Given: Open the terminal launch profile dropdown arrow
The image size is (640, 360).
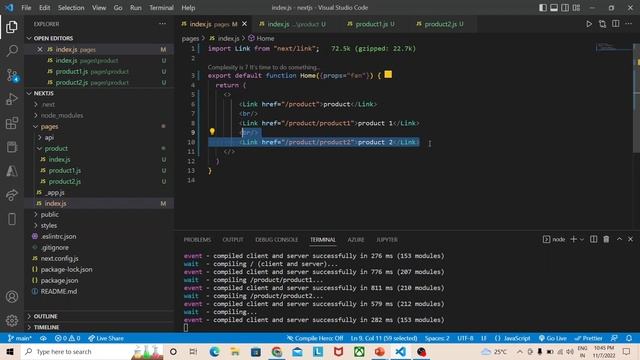Looking at the screenshot, I should click(582, 239).
